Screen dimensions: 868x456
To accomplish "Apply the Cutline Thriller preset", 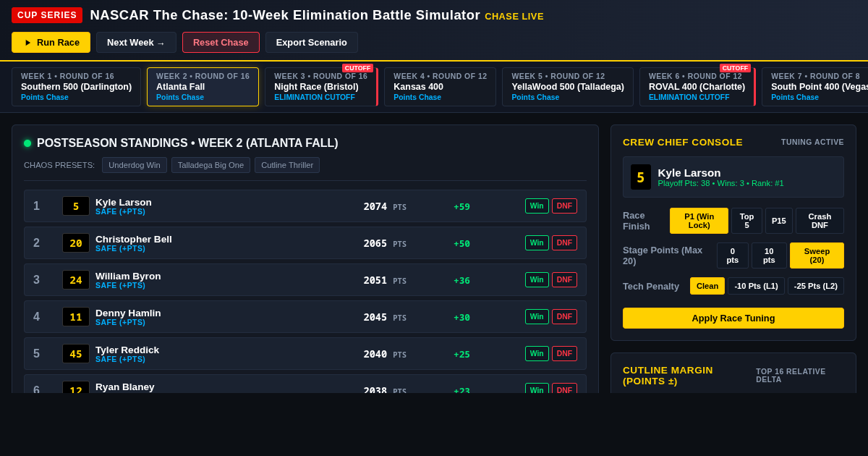I will [x=287, y=165].
